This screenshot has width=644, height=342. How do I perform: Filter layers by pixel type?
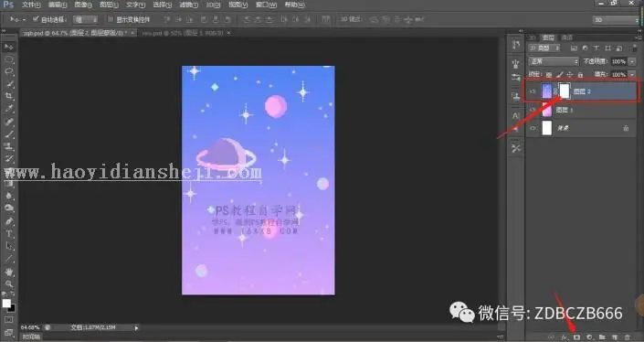(574, 48)
